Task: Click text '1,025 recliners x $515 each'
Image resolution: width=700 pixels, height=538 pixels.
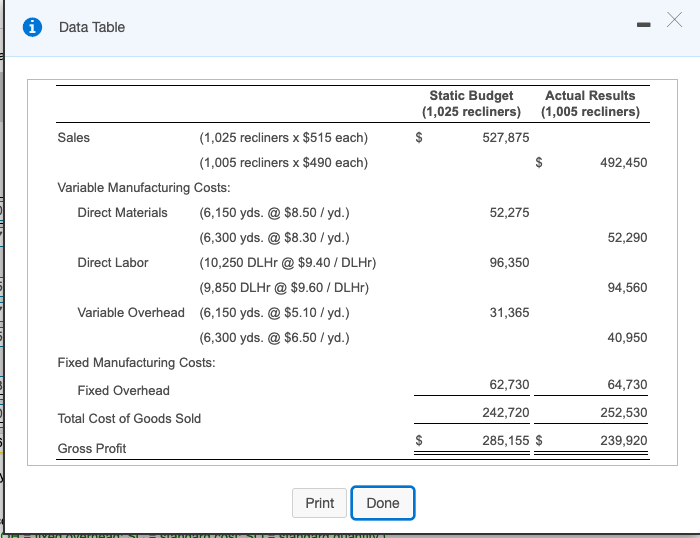Action: pyautogui.click(x=283, y=138)
